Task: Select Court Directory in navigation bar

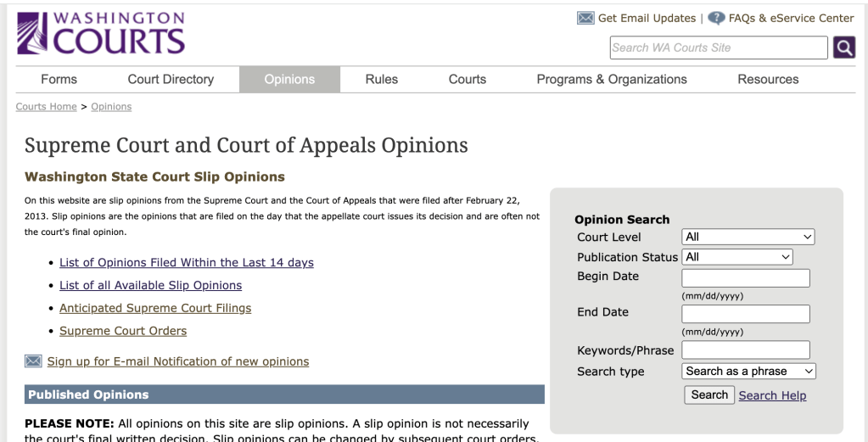Action: pos(171,79)
